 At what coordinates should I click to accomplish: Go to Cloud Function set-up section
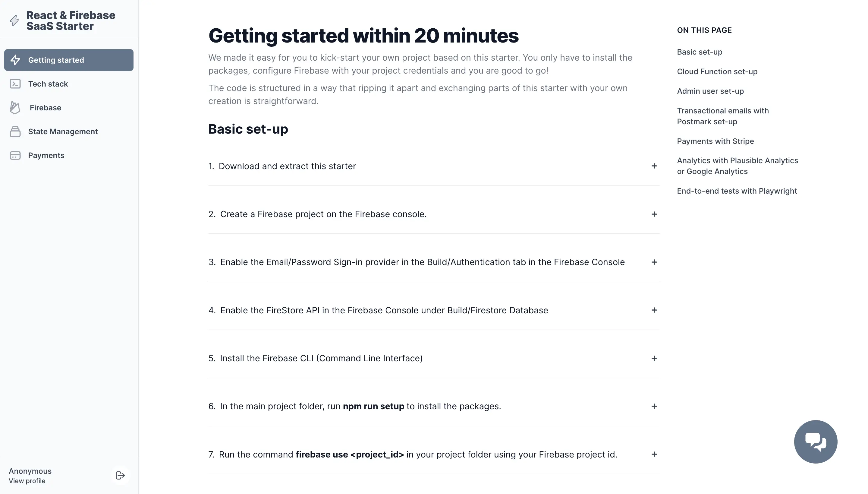point(717,71)
